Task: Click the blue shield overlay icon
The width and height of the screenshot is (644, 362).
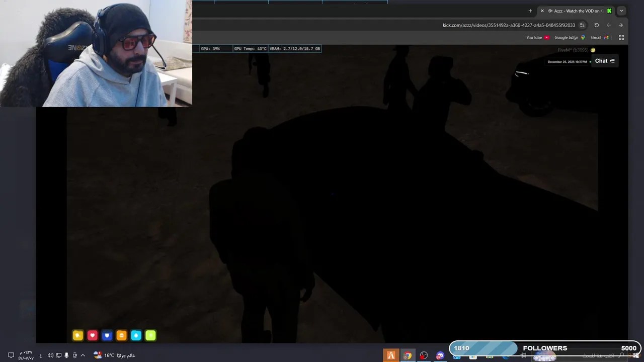Action: [107, 335]
